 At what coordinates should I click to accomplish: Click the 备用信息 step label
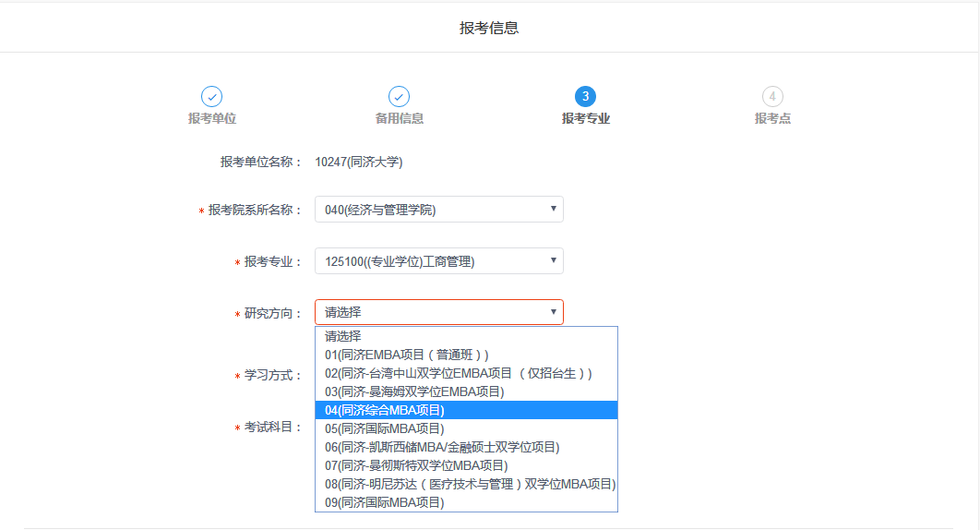click(x=399, y=118)
